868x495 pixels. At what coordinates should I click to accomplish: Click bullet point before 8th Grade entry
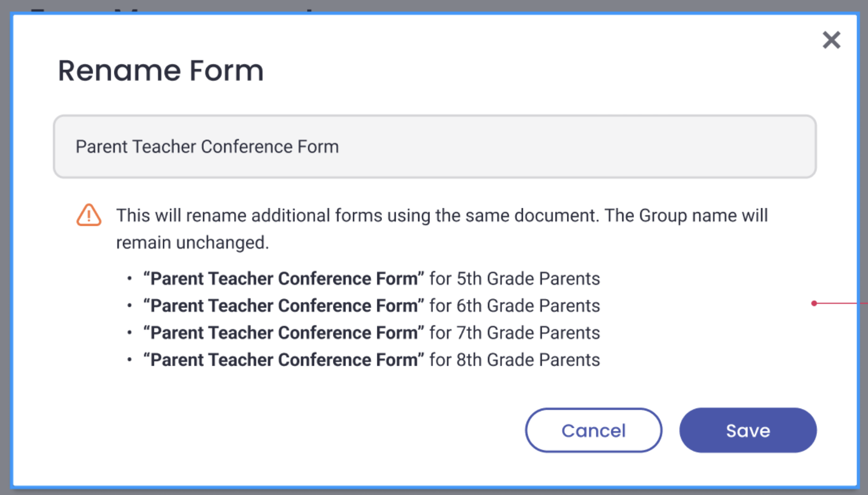click(x=130, y=360)
